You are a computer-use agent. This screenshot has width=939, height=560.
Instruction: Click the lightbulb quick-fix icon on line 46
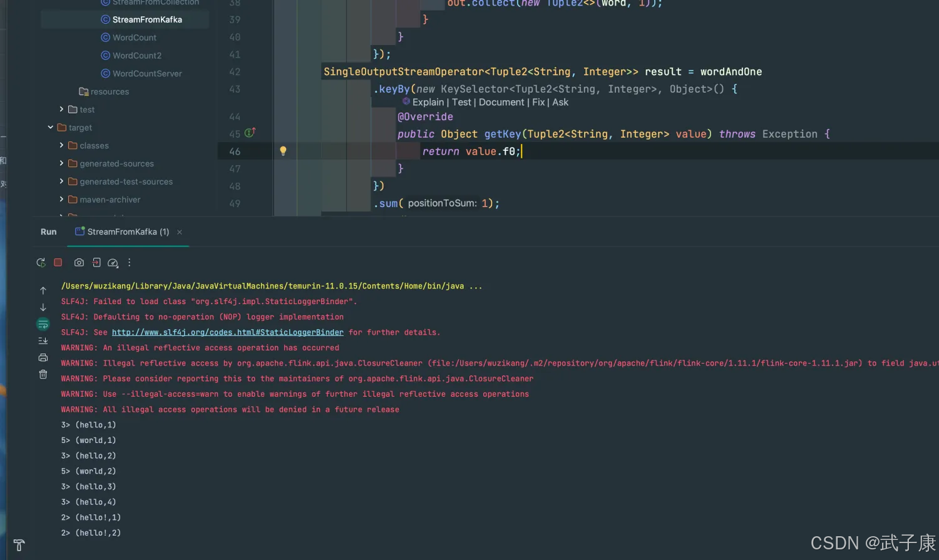[x=283, y=151]
